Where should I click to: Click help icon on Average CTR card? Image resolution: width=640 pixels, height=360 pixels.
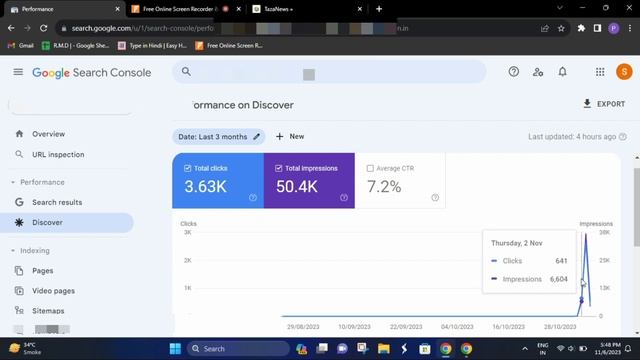(x=435, y=198)
